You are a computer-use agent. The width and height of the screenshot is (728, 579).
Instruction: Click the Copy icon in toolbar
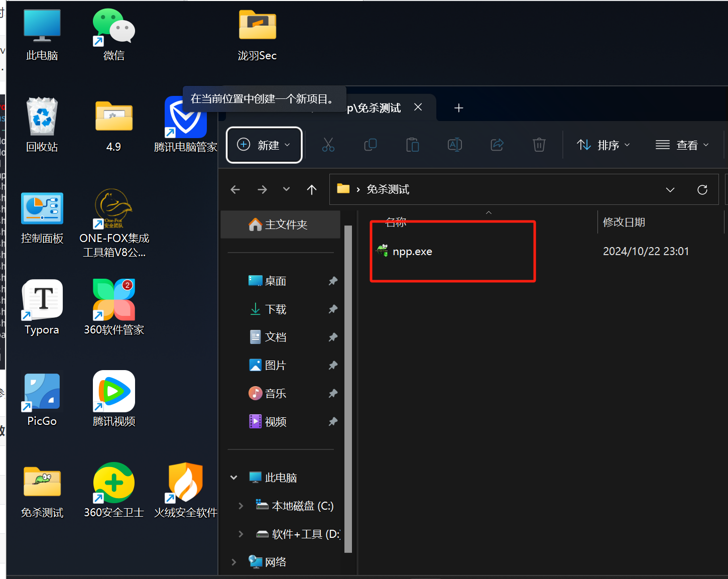(370, 145)
